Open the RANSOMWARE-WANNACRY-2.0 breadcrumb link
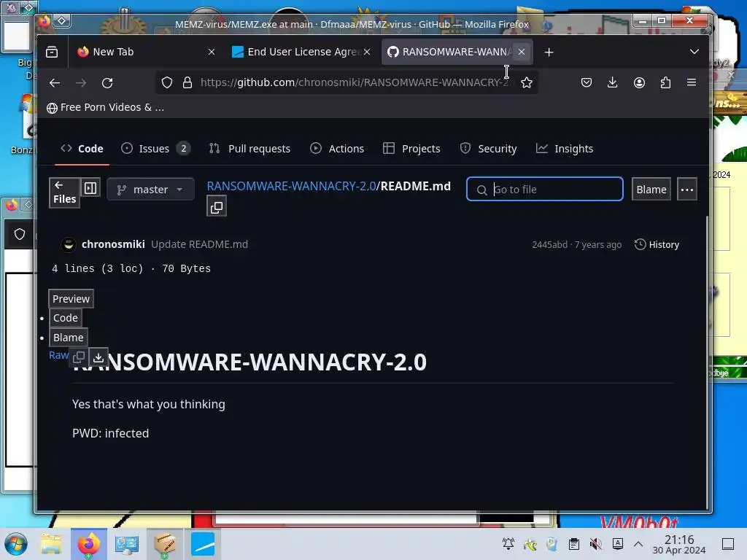 point(292,186)
